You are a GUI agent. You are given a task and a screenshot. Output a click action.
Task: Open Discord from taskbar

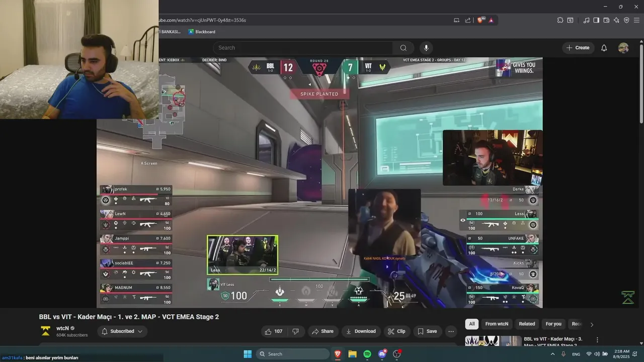click(x=382, y=354)
